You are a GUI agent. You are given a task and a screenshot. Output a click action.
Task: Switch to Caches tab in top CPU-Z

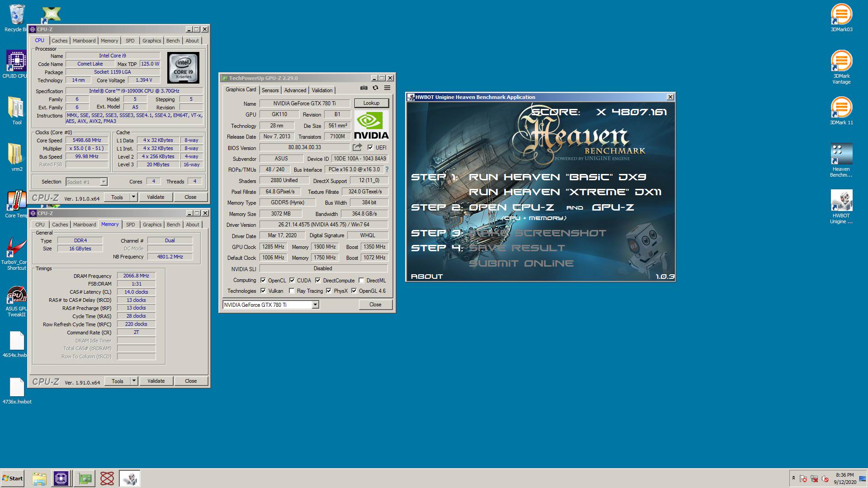click(59, 41)
